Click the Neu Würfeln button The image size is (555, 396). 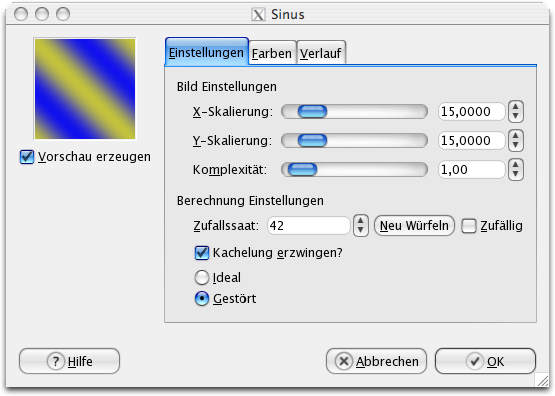click(x=414, y=226)
